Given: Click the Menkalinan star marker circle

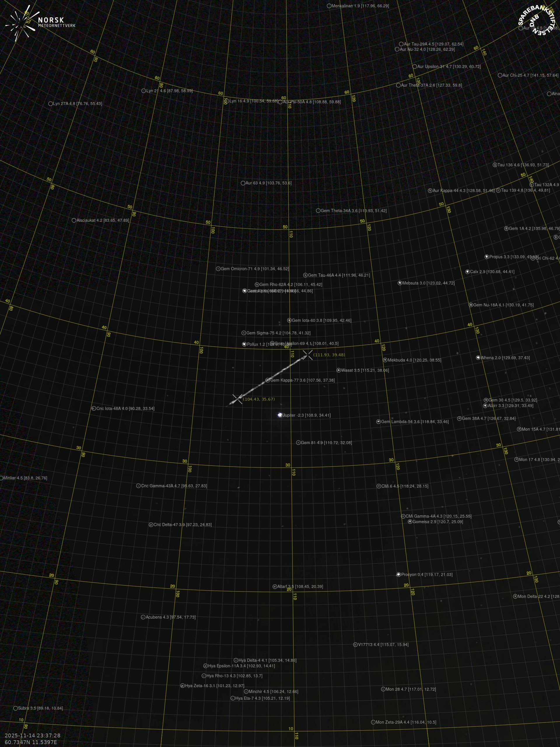Looking at the screenshot, I should coord(329,6).
